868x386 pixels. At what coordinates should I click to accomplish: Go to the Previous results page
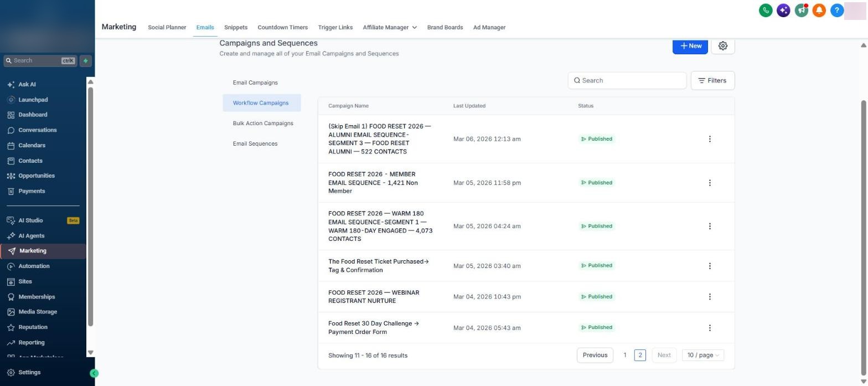[x=595, y=355]
